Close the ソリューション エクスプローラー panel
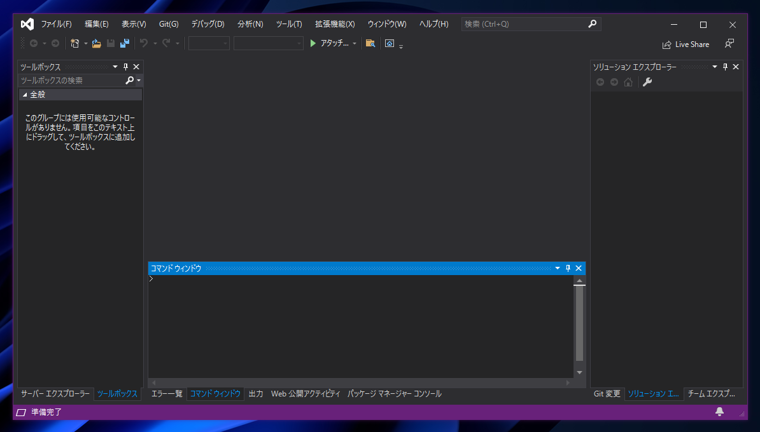This screenshot has width=760, height=432. coord(736,66)
